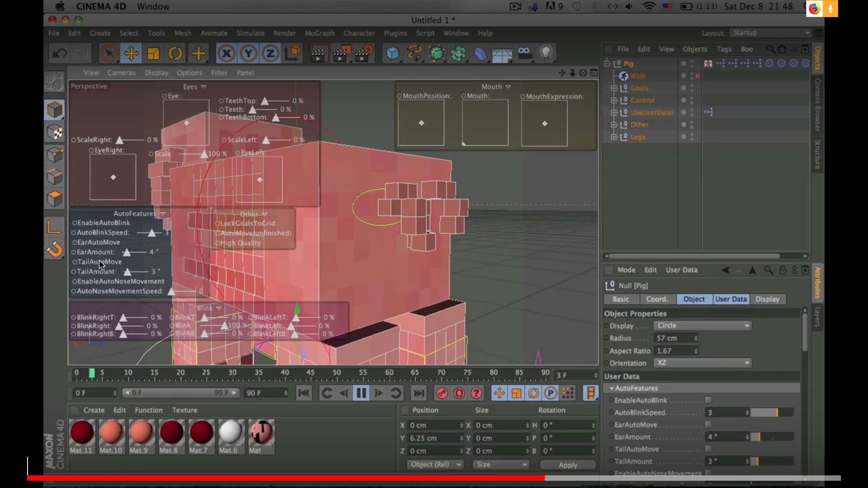Open the Simulate menu
The image size is (868, 488).
(250, 33)
